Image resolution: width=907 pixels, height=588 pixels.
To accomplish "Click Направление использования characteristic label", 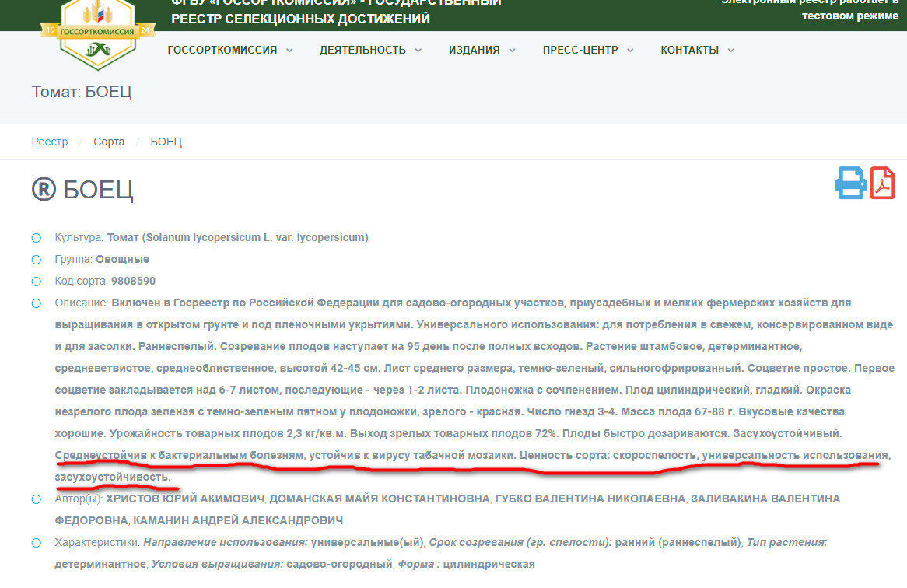I will (226, 542).
